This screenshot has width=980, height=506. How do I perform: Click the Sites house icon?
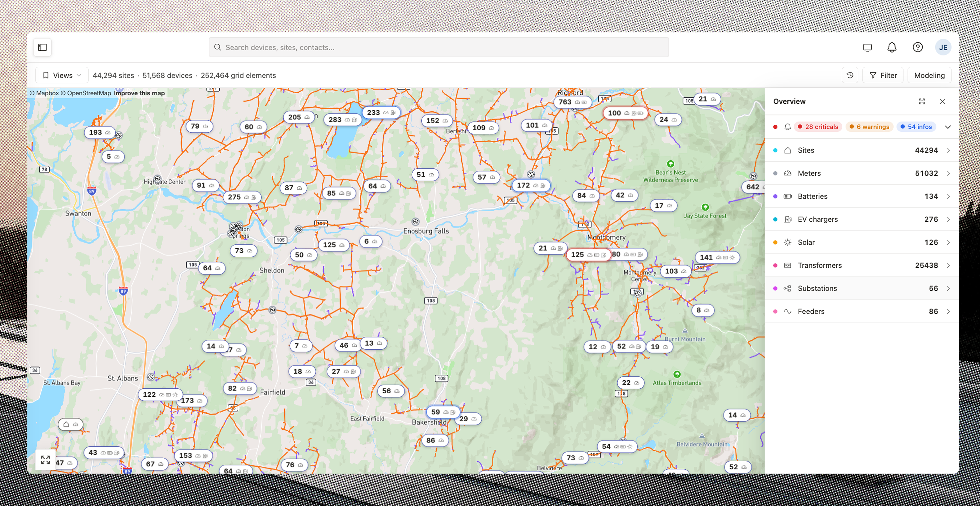(787, 150)
